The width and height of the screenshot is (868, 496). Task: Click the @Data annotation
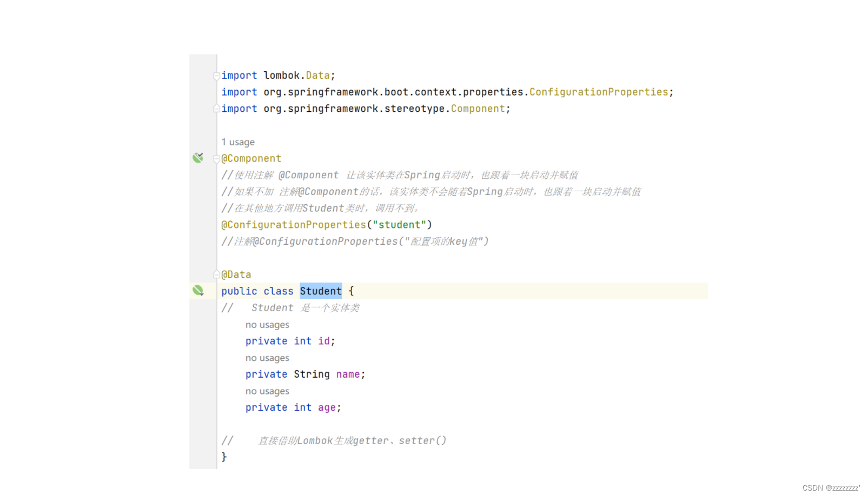(236, 274)
